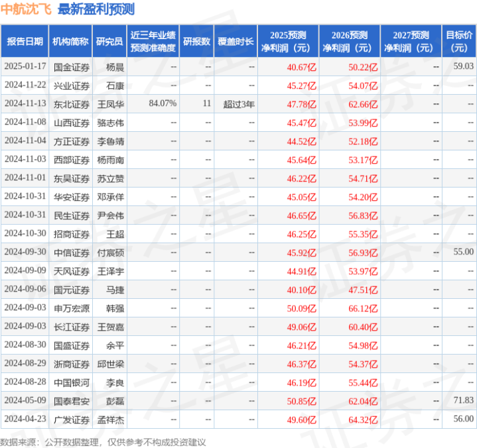Select the date 2024-11-22
Image resolution: width=477 pixels, height=448 pixels.
[25, 85]
